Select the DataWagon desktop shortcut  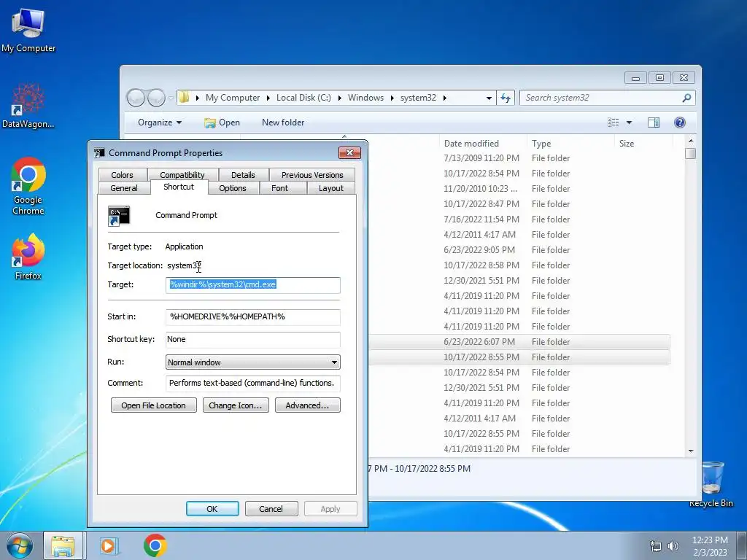28,106
